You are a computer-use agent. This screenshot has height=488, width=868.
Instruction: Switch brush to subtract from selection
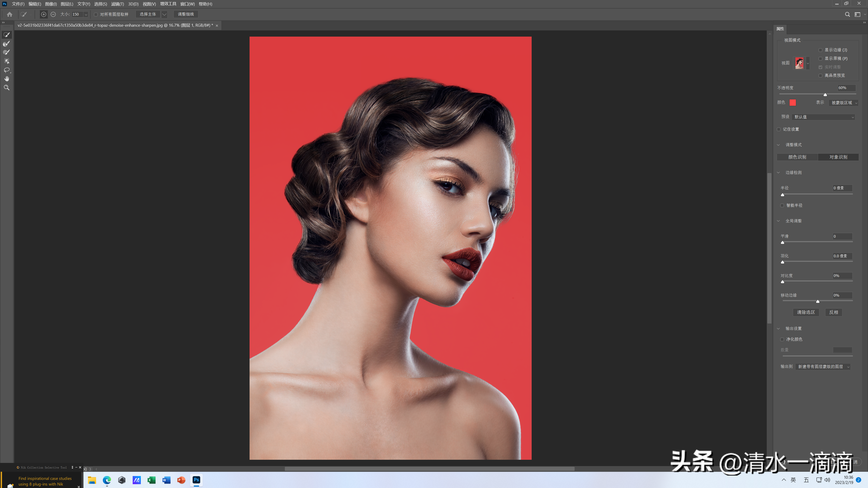click(53, 14)
